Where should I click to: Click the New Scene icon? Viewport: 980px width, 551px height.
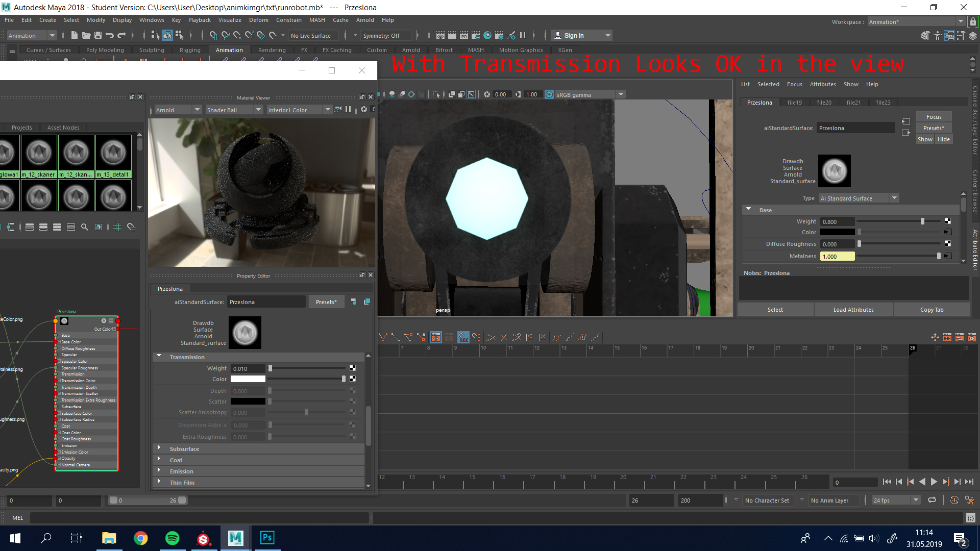(75, 35)
